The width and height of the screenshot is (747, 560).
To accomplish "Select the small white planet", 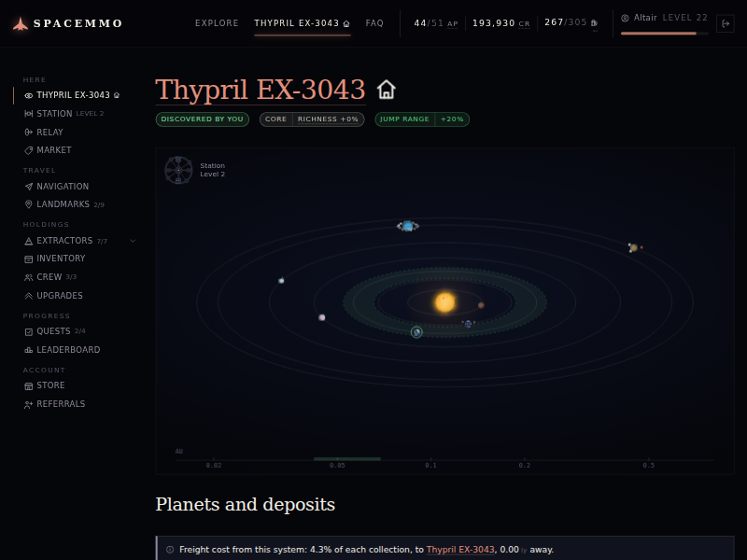I will (282, 281).
